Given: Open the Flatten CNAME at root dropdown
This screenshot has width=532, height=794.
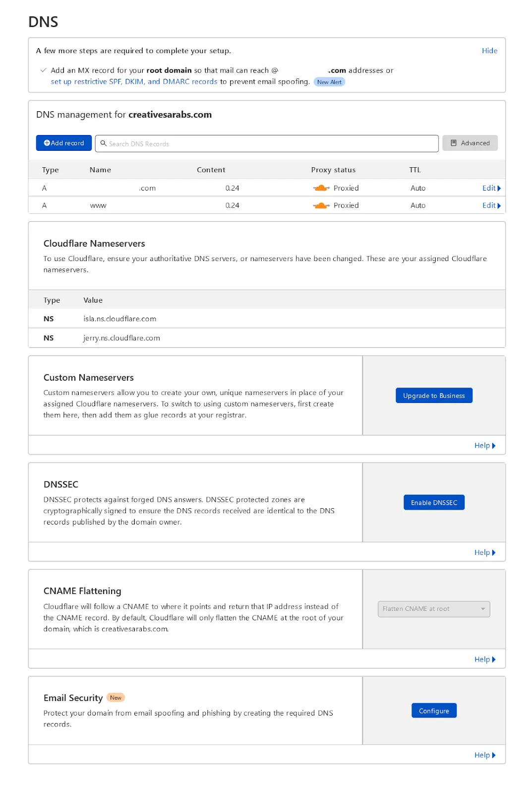Looking at the screenshot, I should [x=433, y=609].
